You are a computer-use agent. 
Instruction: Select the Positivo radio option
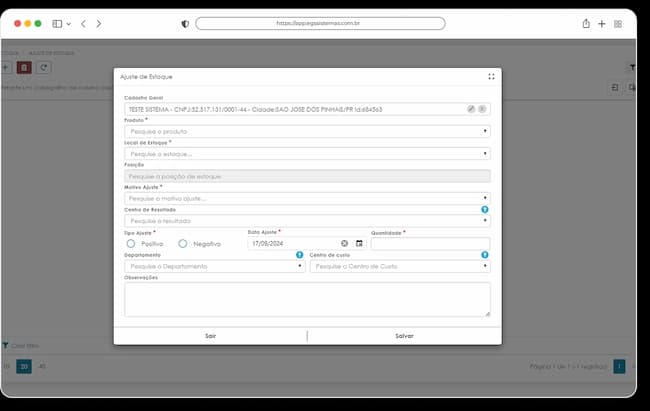131,243
